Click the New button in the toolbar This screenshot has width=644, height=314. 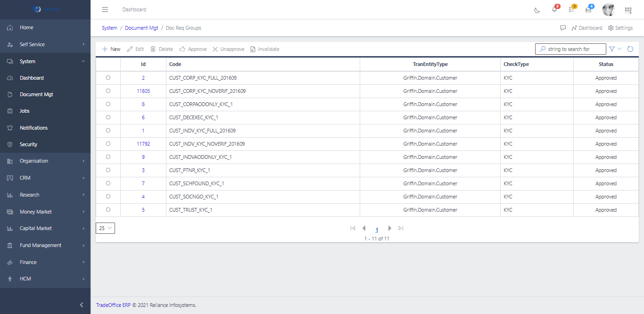click(111, 49)
